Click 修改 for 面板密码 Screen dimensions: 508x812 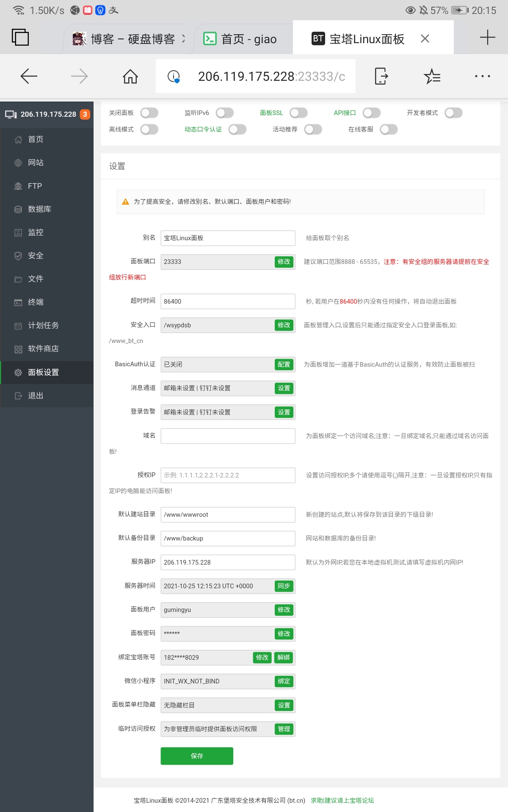click(x=284, y=634)
